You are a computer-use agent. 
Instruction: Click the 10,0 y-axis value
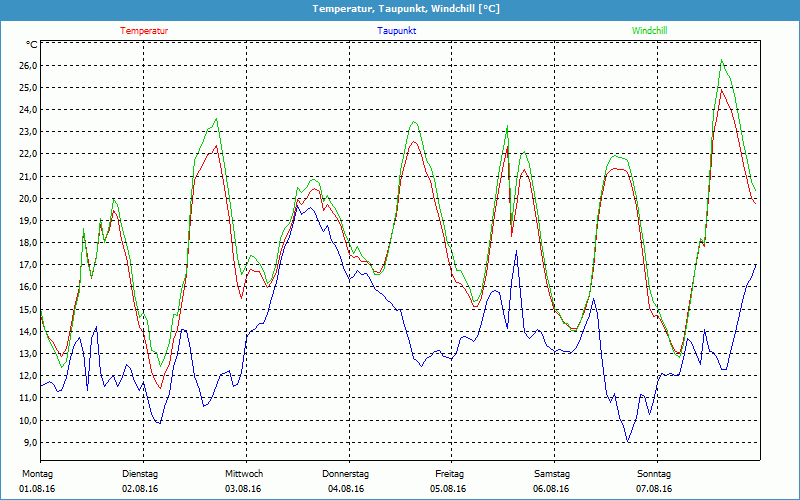click(x=28, y=420)
